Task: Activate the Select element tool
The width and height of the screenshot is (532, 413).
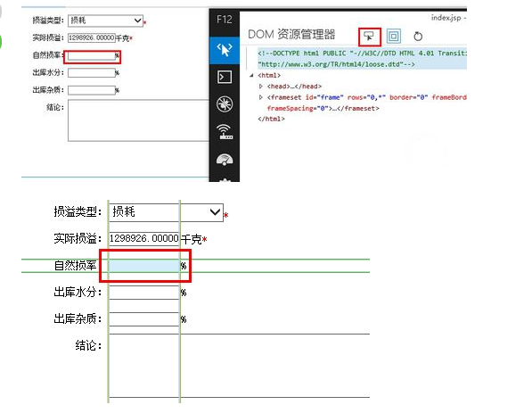Action: [370, 37]
